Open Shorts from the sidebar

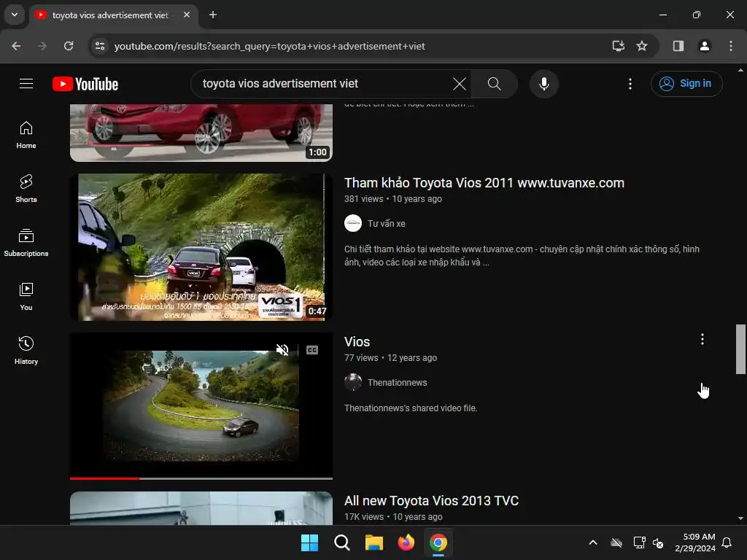26,189
